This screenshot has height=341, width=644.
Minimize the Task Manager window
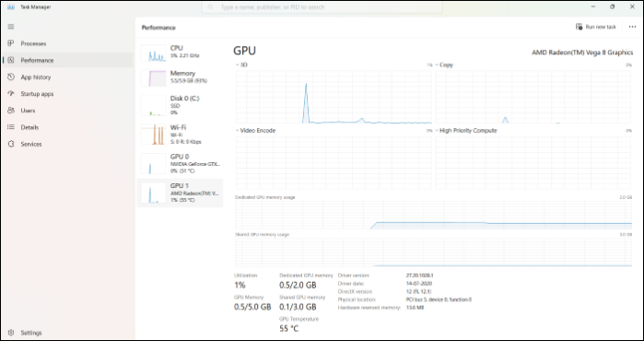click(593, 7)
